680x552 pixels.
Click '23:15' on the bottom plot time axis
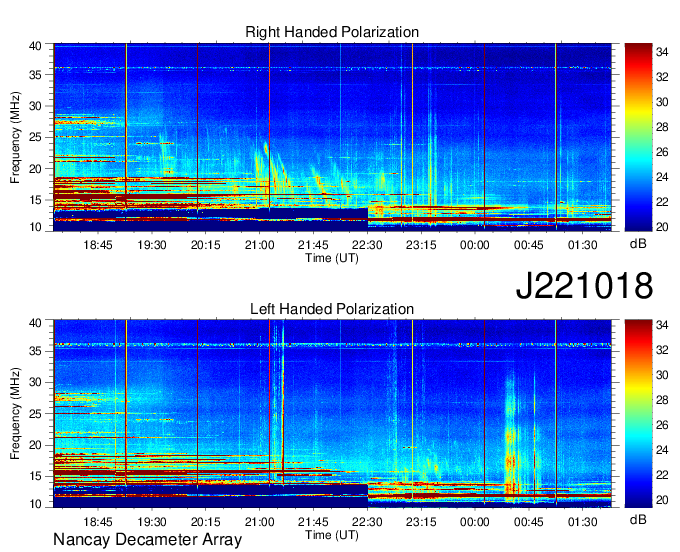[421, 522]
